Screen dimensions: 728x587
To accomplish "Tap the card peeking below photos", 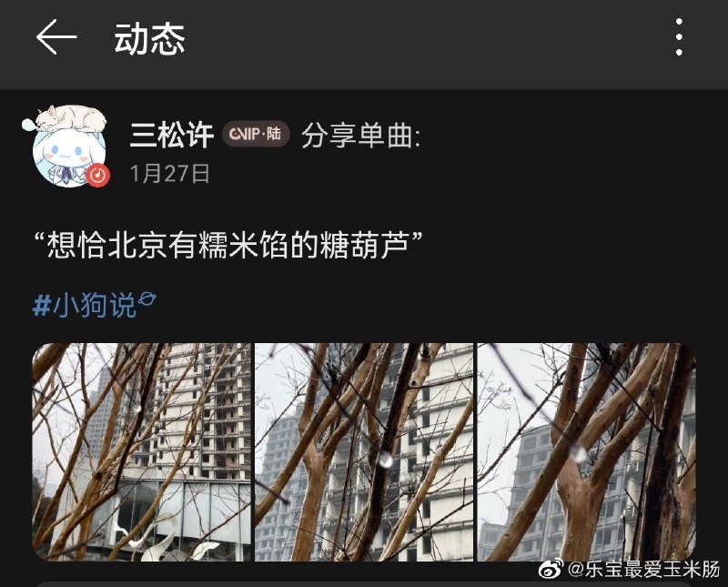I will click(364, 583).
